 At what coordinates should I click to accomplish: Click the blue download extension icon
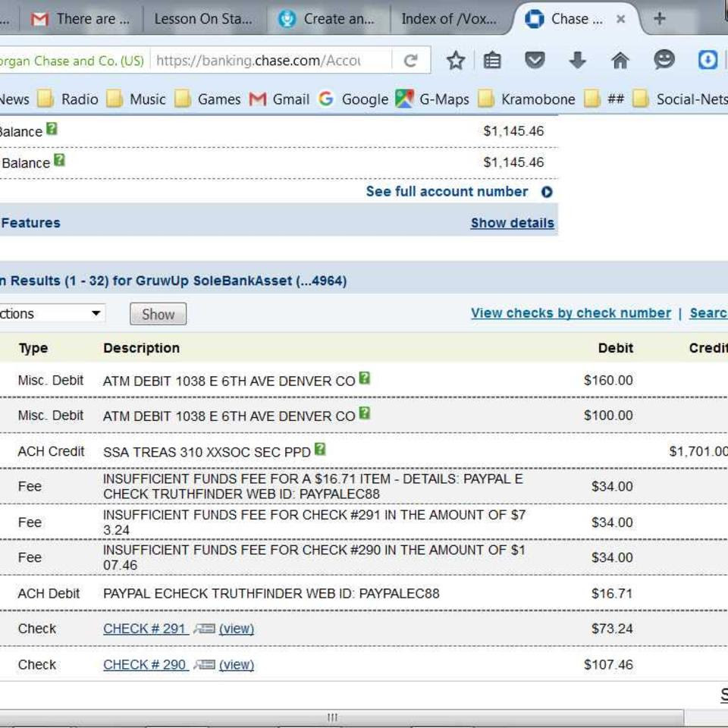point(708,60)
